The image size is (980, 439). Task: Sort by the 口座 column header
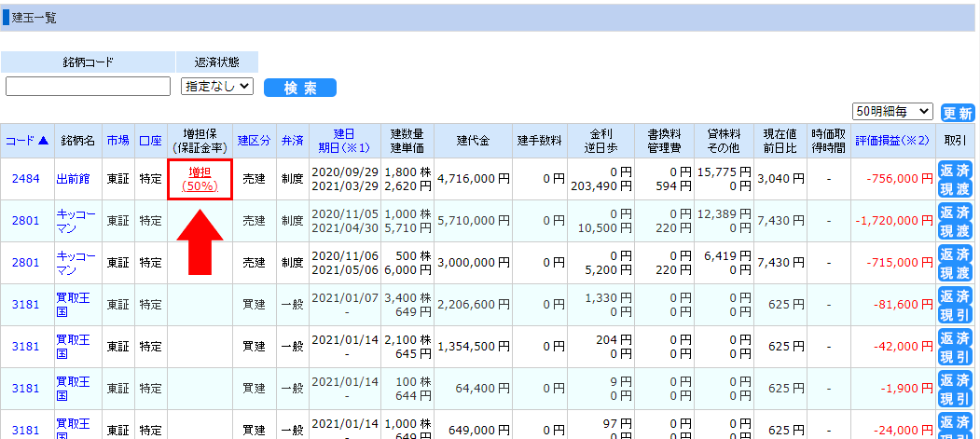pos(151,141)
